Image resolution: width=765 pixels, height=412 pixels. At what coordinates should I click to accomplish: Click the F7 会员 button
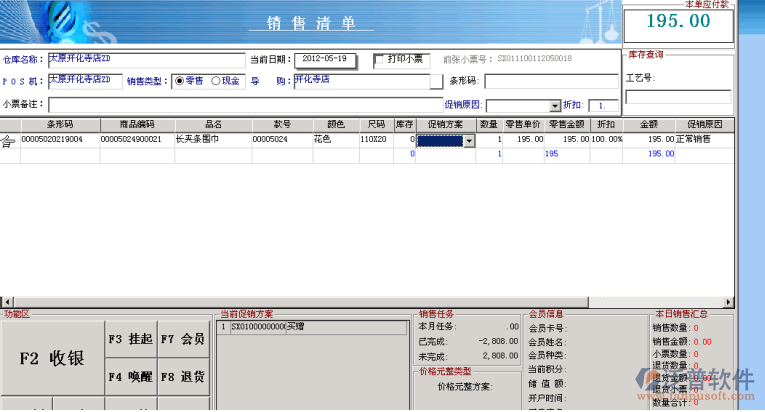click(182, 340)
